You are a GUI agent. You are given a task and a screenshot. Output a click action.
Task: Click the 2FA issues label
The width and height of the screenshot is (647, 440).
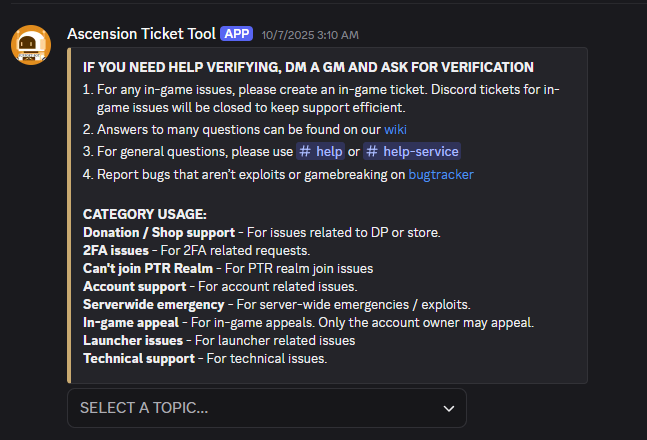click(x=116, y=250)
